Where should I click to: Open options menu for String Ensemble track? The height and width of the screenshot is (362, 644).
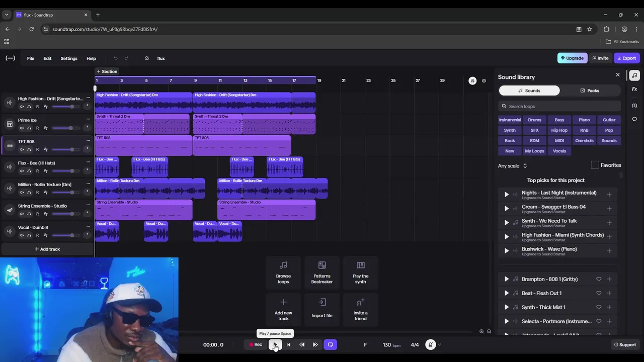pyautogui.click(x=88, y=205)
